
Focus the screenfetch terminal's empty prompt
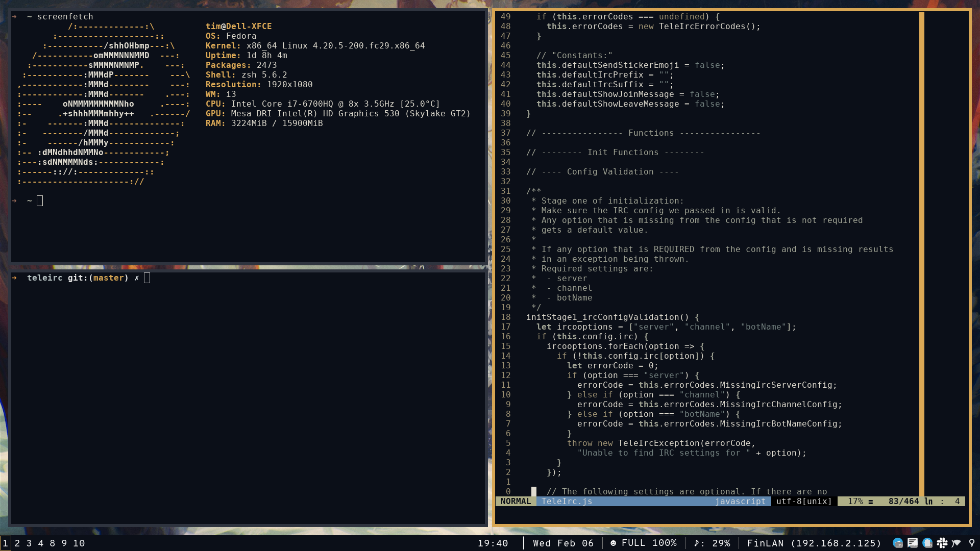(x=40, y=201)
